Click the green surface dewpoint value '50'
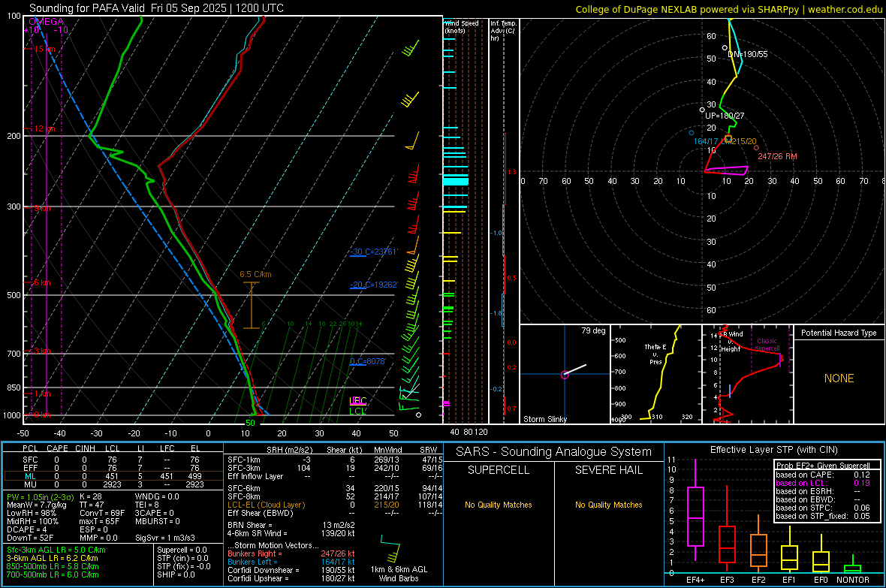This screenshot has width=886, height=588. click(x=250, y=423)
